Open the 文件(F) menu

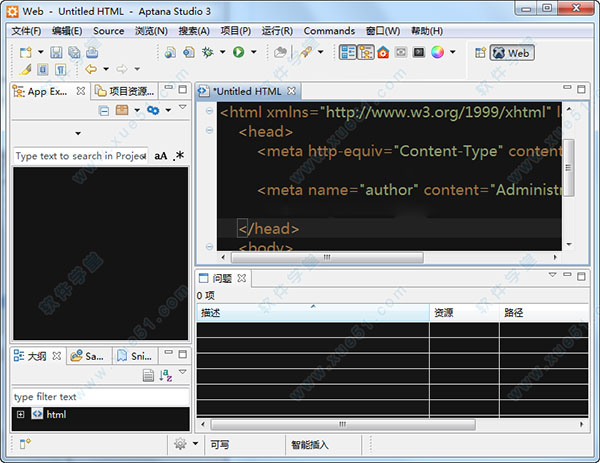pyautogui.click(x=26, y=31)
